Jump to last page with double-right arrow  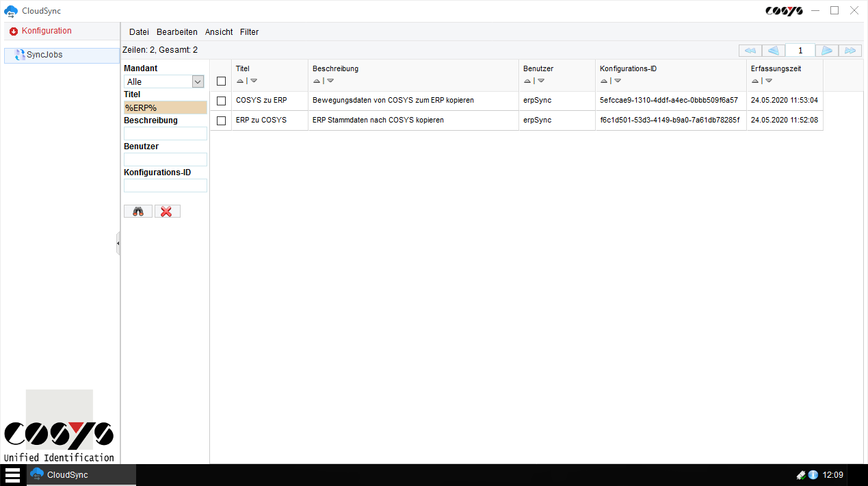tap(850, 50)
